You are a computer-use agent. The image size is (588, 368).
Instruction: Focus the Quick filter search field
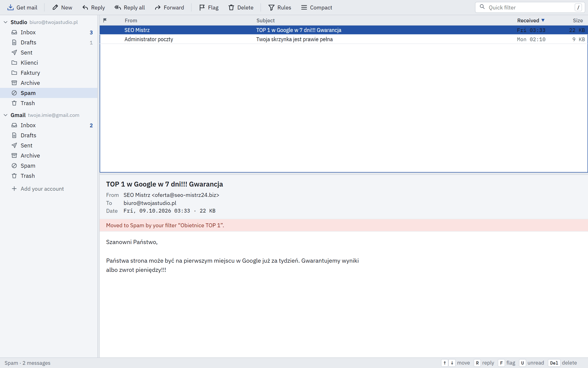coord(530,8)
